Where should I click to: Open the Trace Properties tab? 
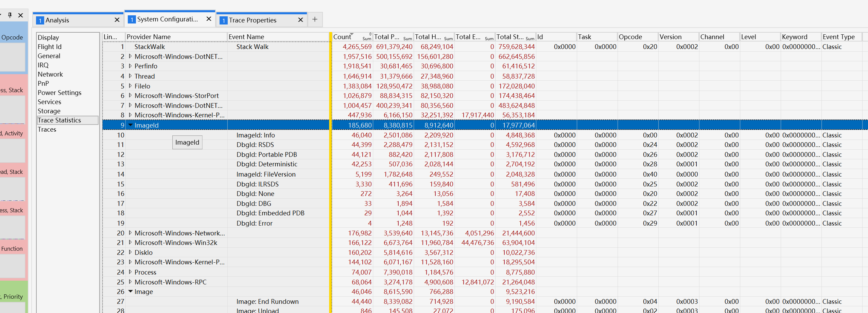tap(262, 20)
